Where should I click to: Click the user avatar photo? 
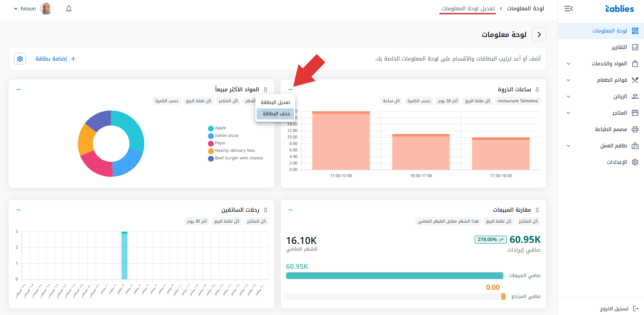point(46,9)
